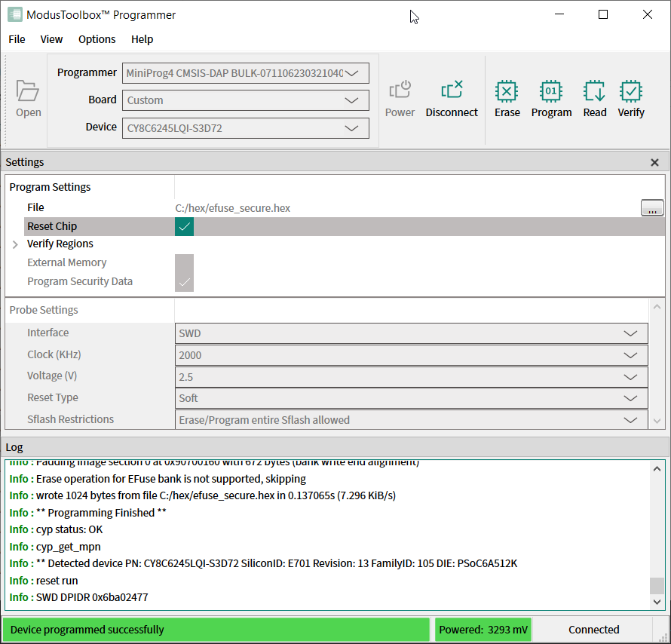Toggle the External Memory checkbox
Viewport: 671px width, 644px height.
184,263
